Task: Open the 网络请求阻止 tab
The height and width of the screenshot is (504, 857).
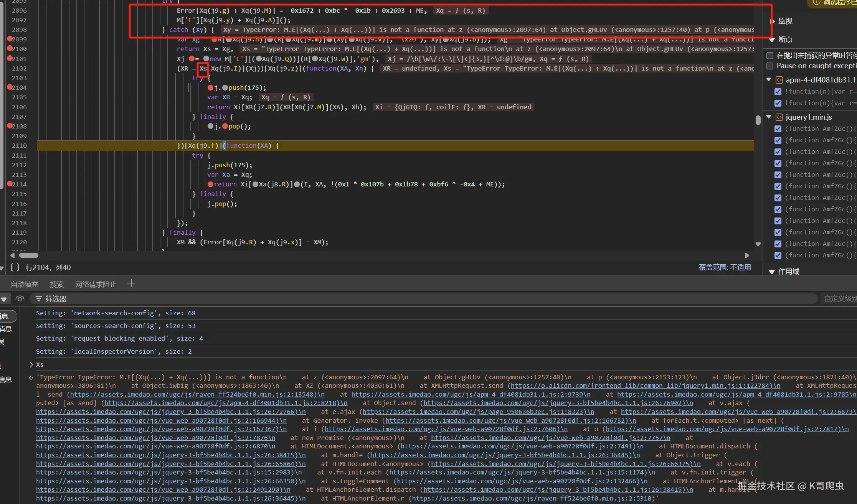Action: pos(96,284)
